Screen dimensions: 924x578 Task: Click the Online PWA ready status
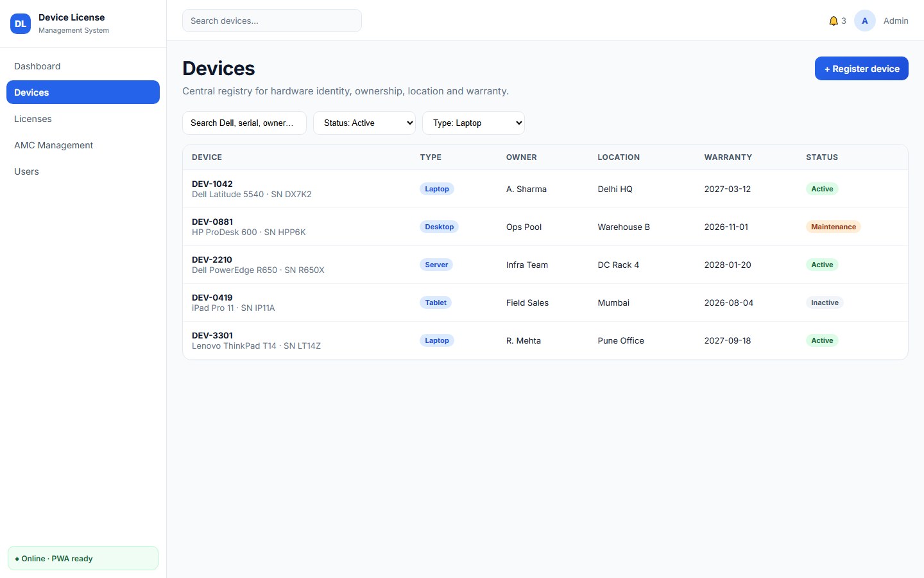tap(83, 558)
